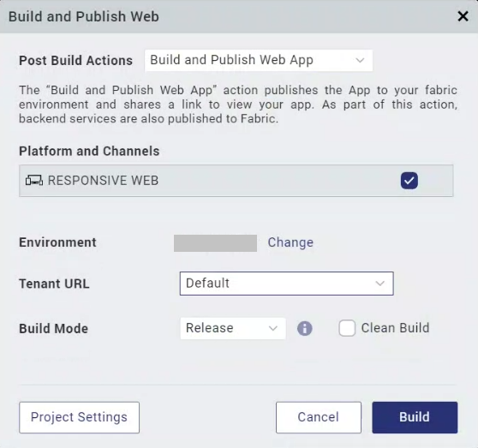Start the build with the Build button
The height and width of the screenshot is (448, 478).
[x=415, y=417]
